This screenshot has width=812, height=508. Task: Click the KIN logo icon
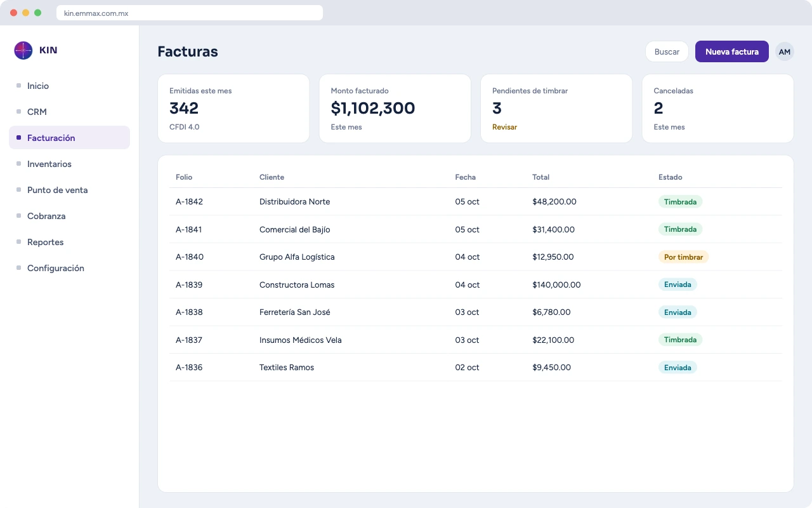23,50
